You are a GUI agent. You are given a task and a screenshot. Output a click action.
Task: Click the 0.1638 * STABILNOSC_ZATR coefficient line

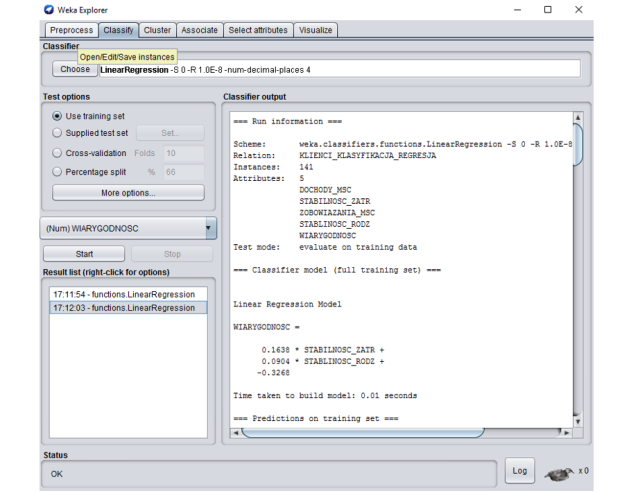coord(323,350)
